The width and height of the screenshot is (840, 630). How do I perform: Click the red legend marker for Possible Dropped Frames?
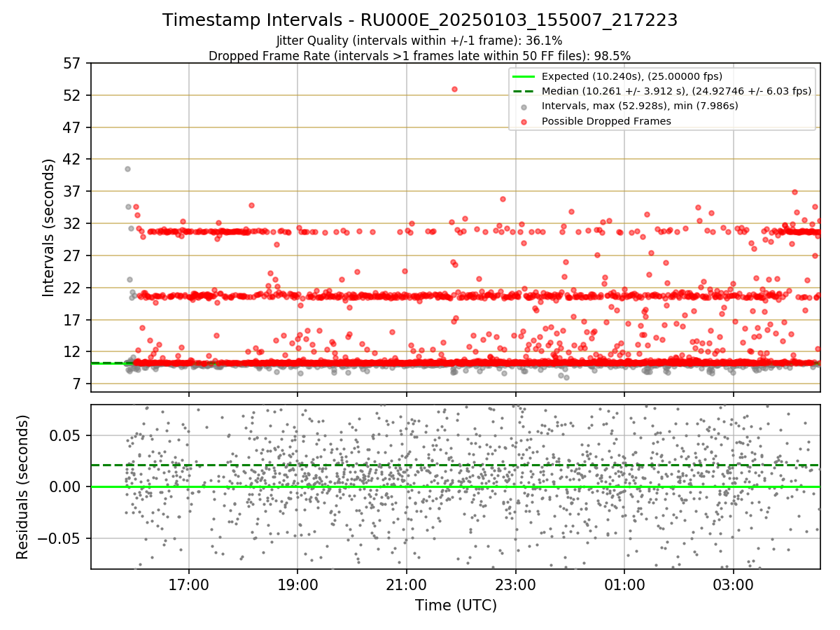click(524, 121)
